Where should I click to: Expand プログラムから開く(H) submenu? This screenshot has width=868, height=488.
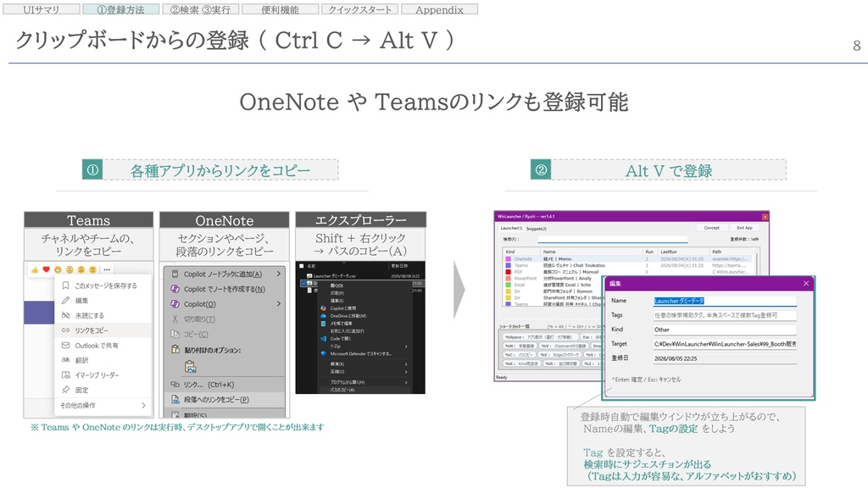[x=406, y=382]
